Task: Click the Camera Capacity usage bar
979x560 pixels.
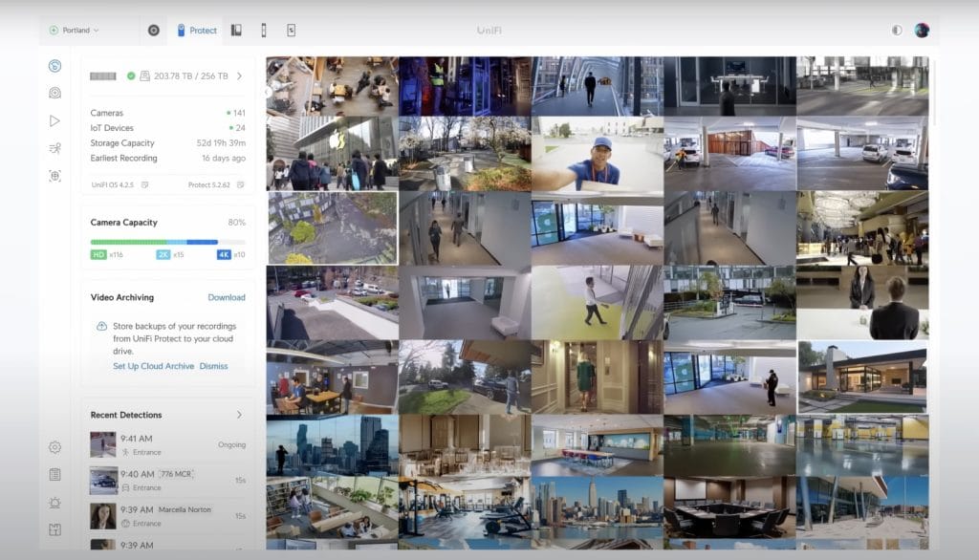Action: 167,243
